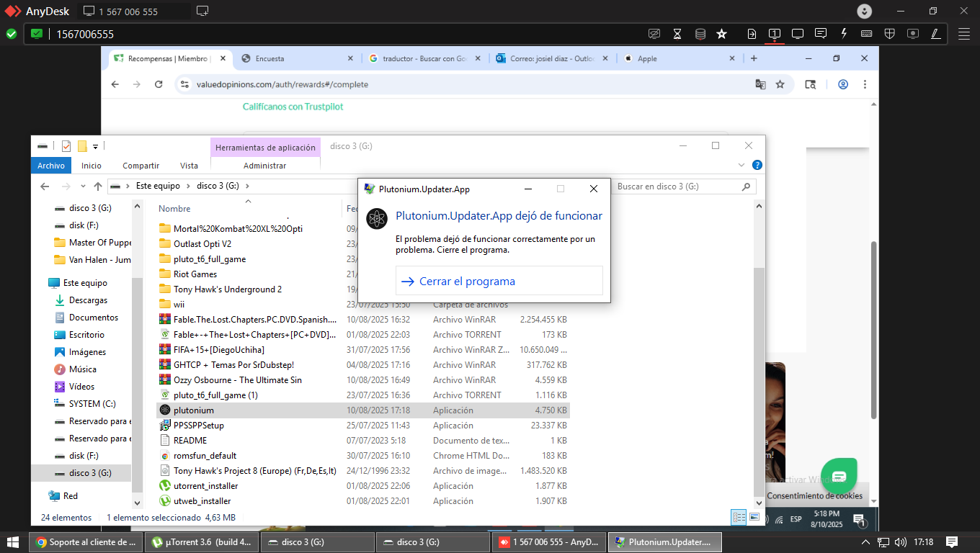Expand Explorer ribbon chevron
This screenshot has width=980, height=553.
(x=742, y=165)
